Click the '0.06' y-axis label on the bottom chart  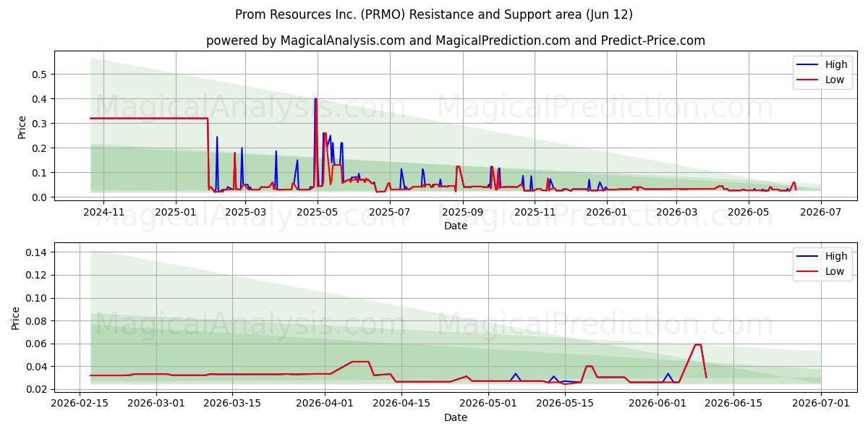point(37,344)
